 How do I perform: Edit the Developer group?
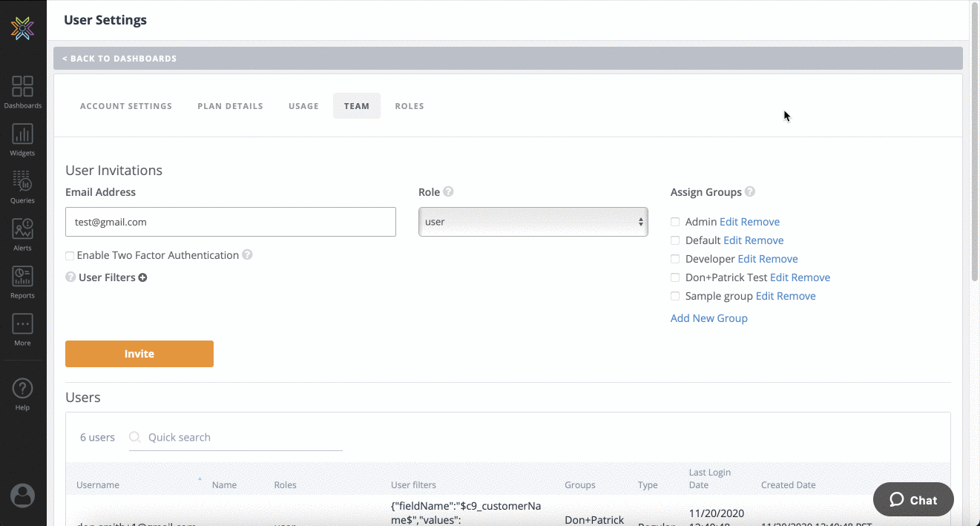(x=746, y=259)
